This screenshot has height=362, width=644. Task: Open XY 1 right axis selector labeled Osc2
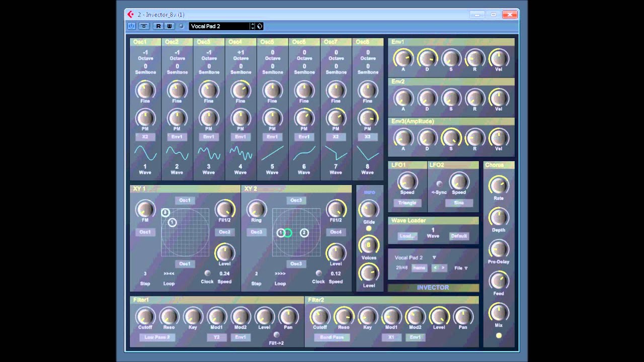[224, 232]
